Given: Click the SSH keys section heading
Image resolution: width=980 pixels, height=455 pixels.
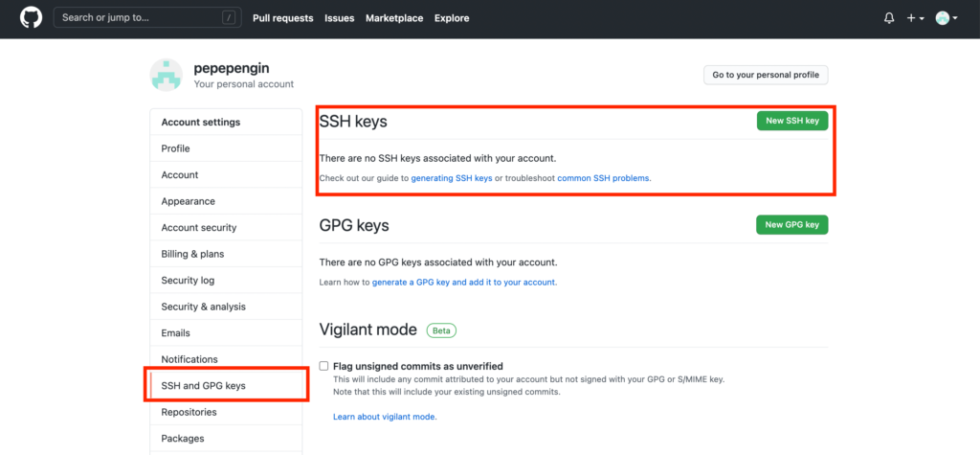Looking at the screenshot, I should point(353,122).
